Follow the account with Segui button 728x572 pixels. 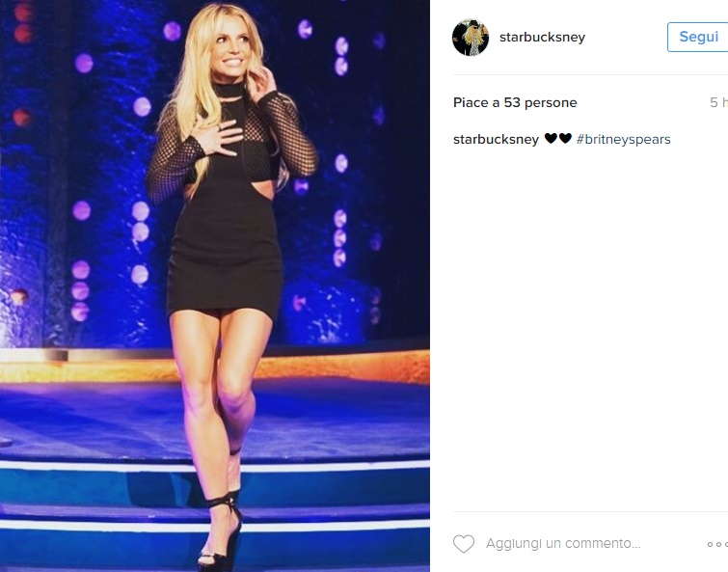tap(698, 37)
